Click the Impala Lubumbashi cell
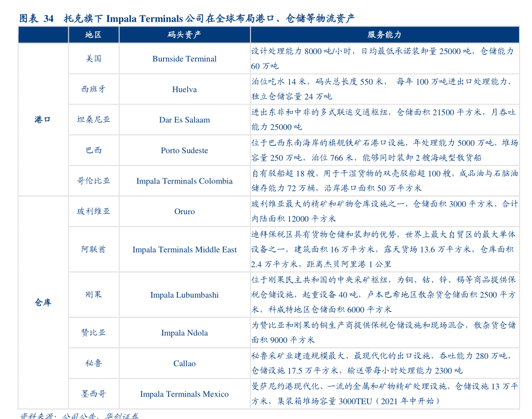Image resolution: width=532 pixels, height=419 pixels. coord(184,295)
